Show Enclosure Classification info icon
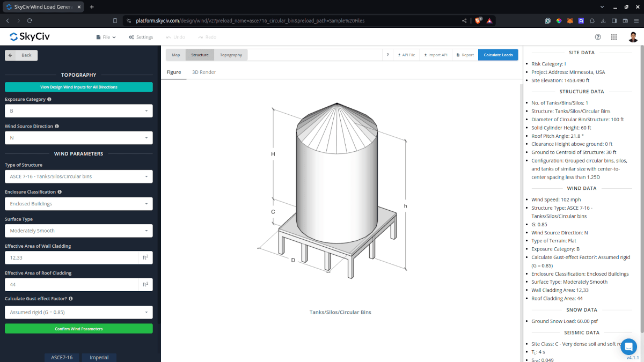Image resolution: width=644 pixels, height=362 pixels. pos(60,192)
